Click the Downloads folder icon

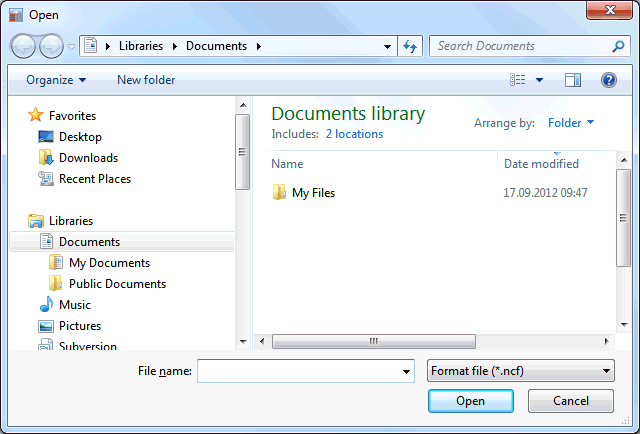point(46,158)
